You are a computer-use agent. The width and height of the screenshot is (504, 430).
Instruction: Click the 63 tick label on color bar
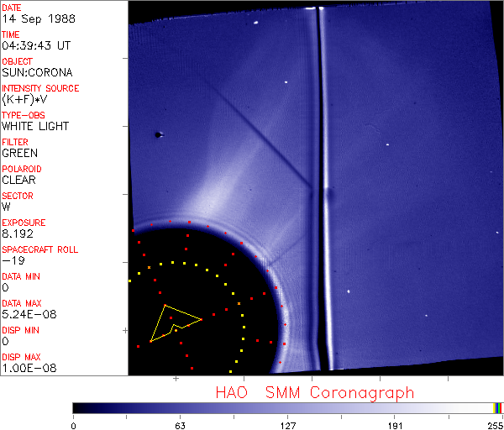(180, 426)
